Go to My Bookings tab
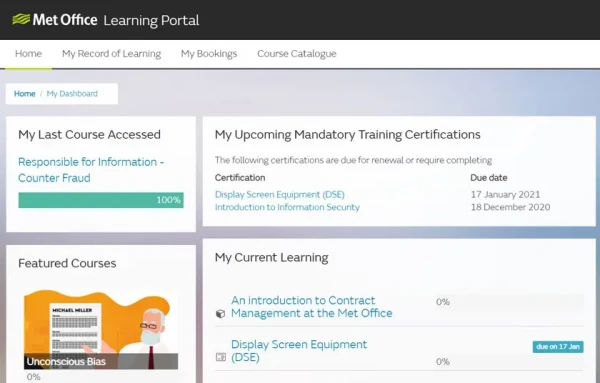 pos(209,54)
